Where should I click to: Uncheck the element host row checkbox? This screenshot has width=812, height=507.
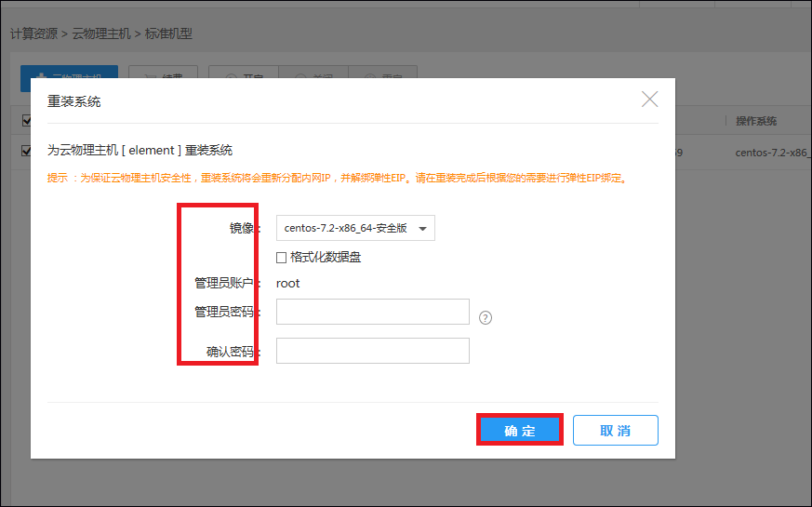[26, 151]
